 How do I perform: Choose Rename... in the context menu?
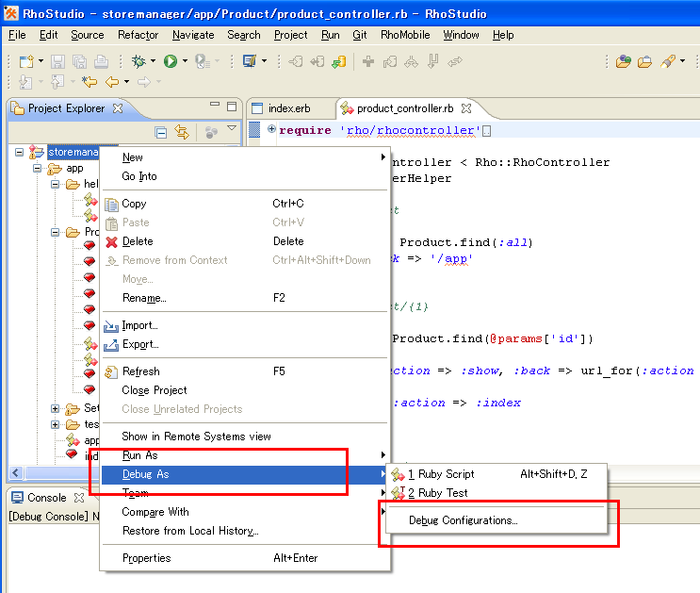(x=244, y=298)
